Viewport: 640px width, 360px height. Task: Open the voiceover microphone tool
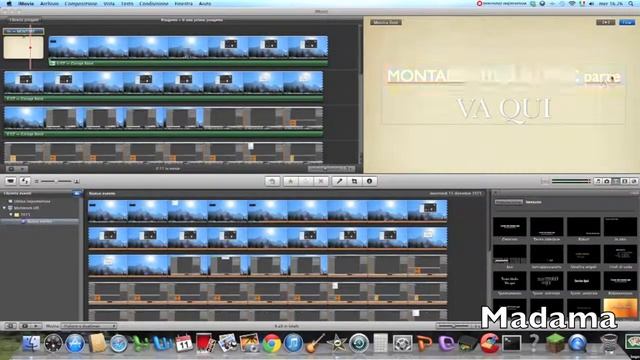pos(339,181)
